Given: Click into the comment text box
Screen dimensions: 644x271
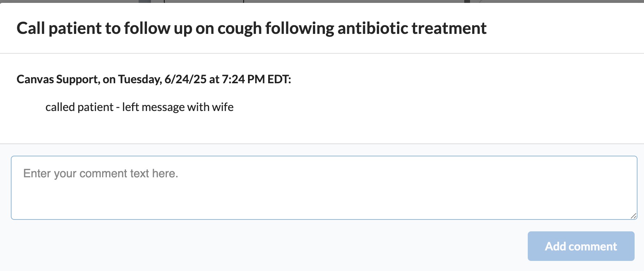Looking at the screenshot, I should pyautogui.click(x=324, y=195).
